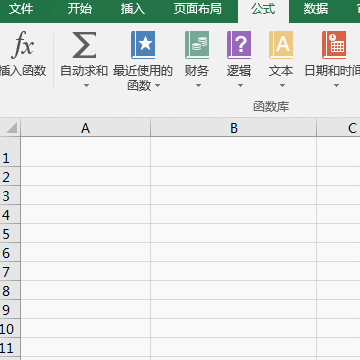Switch to the 页面布局 ribbon tab
Screen dimensions: 360x360
198,9
